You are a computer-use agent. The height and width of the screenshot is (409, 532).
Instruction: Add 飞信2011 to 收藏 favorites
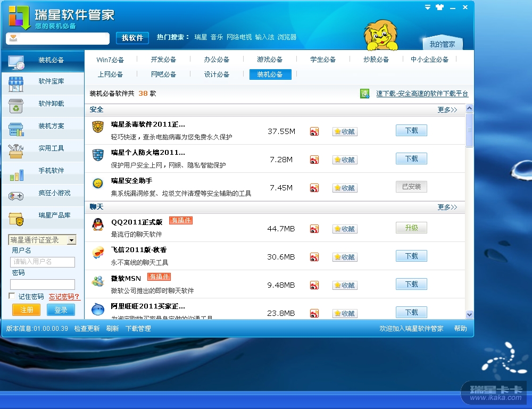[345, 257]
